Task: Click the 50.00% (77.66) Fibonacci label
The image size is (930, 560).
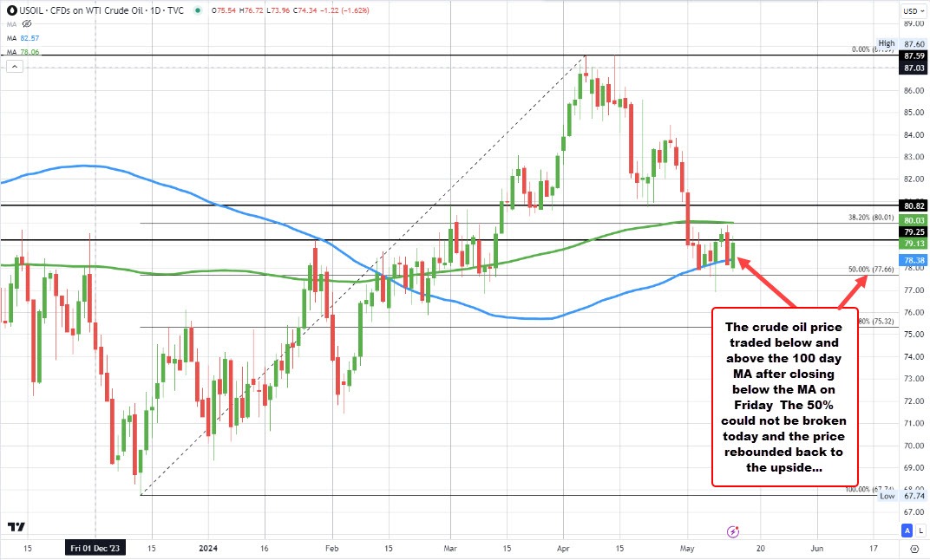Action: pyautogui.click(x=871, y=269)
